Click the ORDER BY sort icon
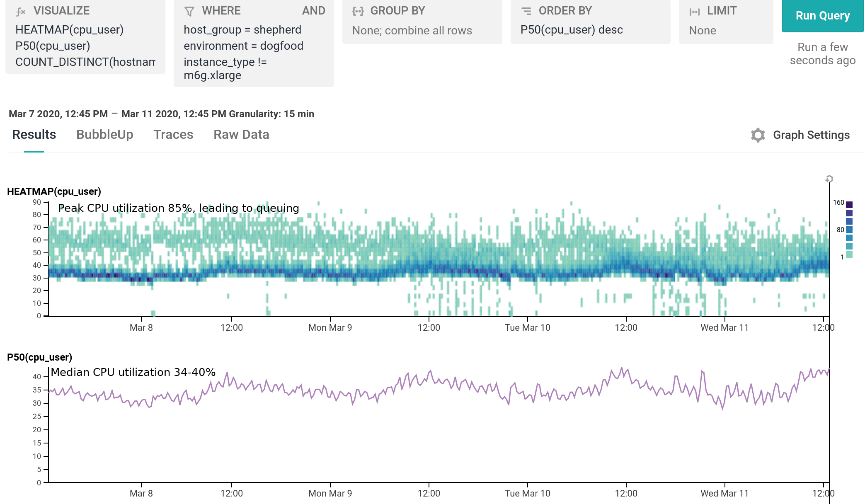 pyautogui.click(x=526, y=11)
